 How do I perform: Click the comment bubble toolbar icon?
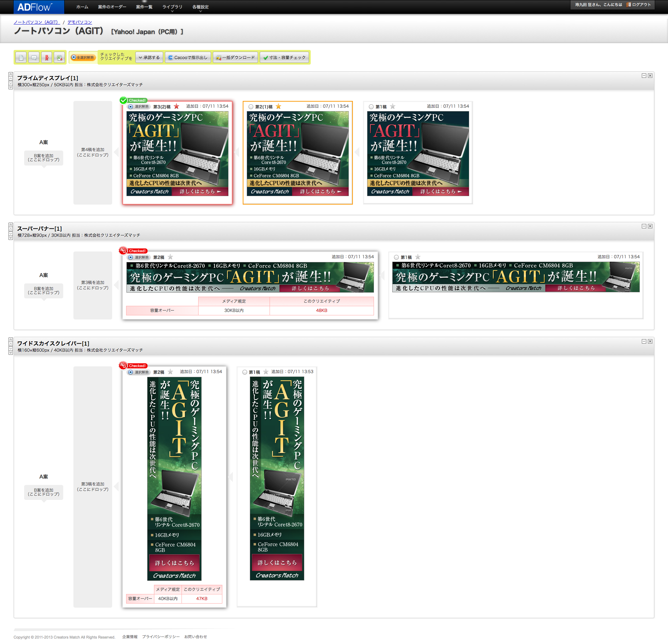click(34, 57)
